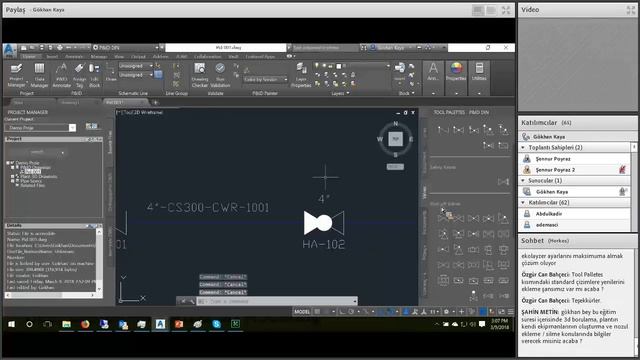Click customize icon in command line
The width and height of the screenshot is (640, 360).
191,301
